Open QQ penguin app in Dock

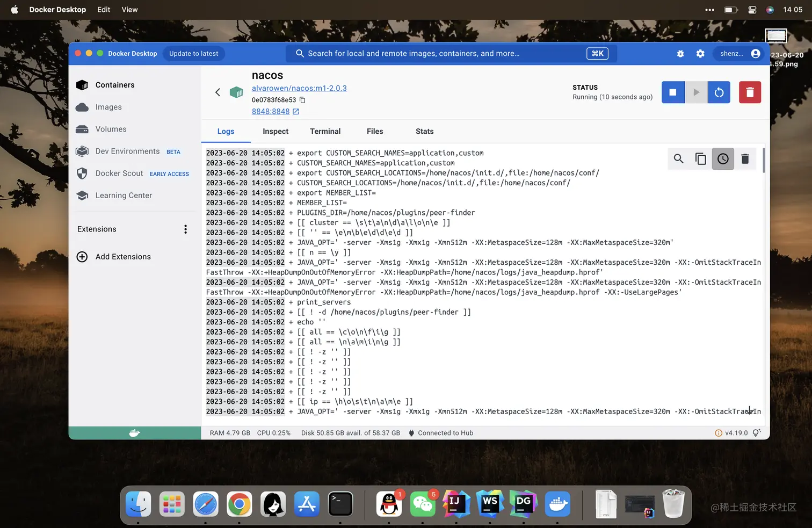pos(389,504)
